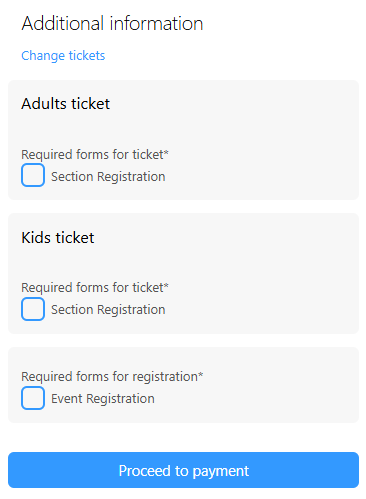Click the Kids ticket heading
Viewport: 366px width, 499px height.
(58, 238)
